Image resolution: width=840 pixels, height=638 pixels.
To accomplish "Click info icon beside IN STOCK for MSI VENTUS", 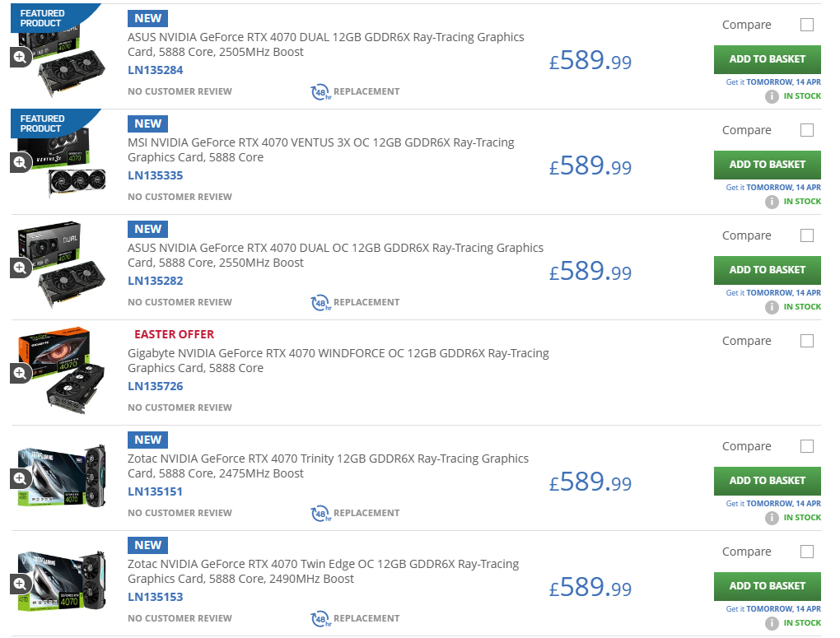I will (x=772, y=202).
